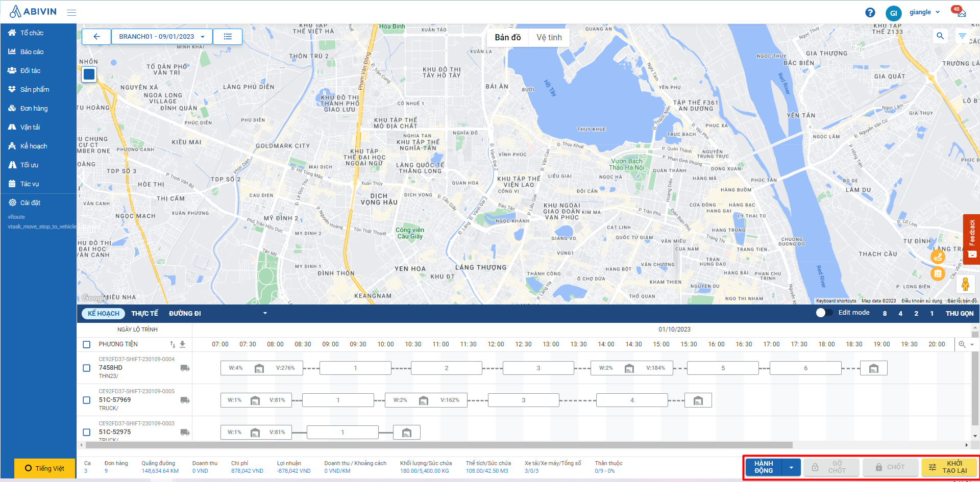The height and width of the screenshot is (482, 980).
Task: Click the lower orange circular map button
Action: tap(938, 274)
